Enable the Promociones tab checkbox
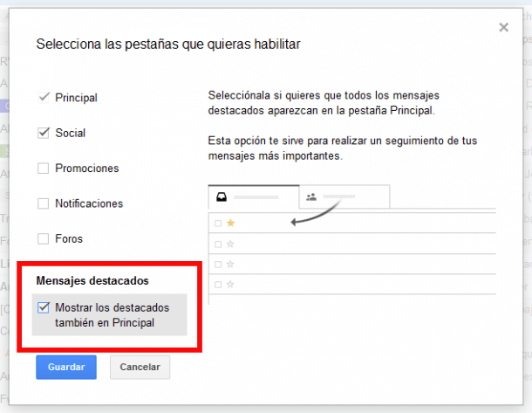 pyautogui.click(x=43, y=169)
